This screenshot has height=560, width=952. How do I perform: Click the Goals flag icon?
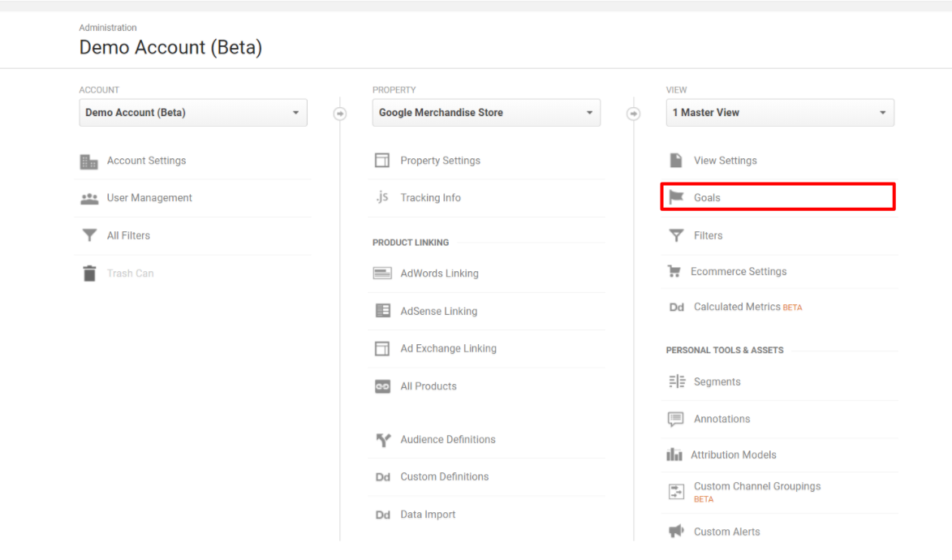click(676, 196)
